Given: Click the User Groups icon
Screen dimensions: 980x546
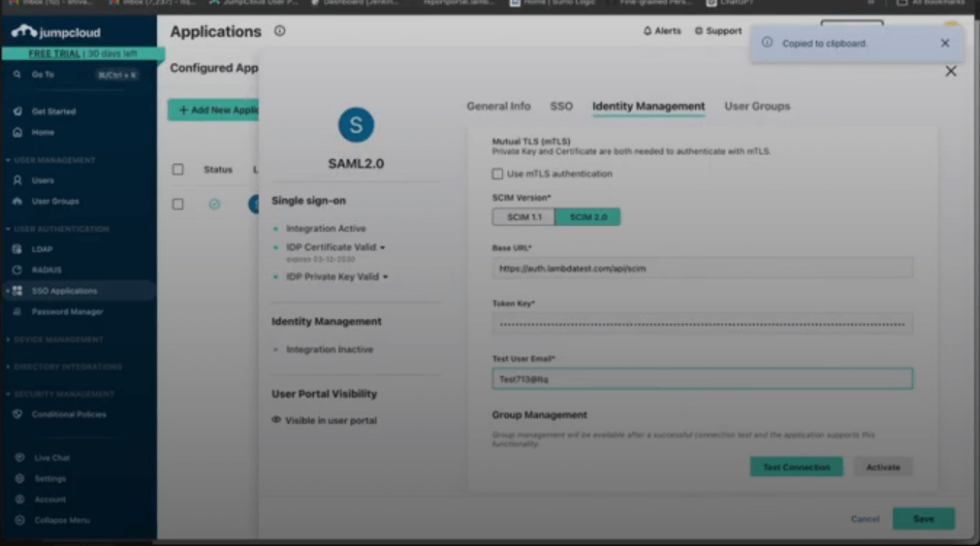Looking at the screenshot, I should [17, 202].
